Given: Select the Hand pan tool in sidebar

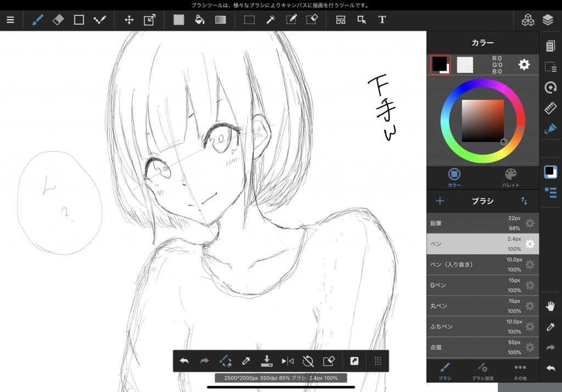Looking at the screenshot, I should pos(550,306).
